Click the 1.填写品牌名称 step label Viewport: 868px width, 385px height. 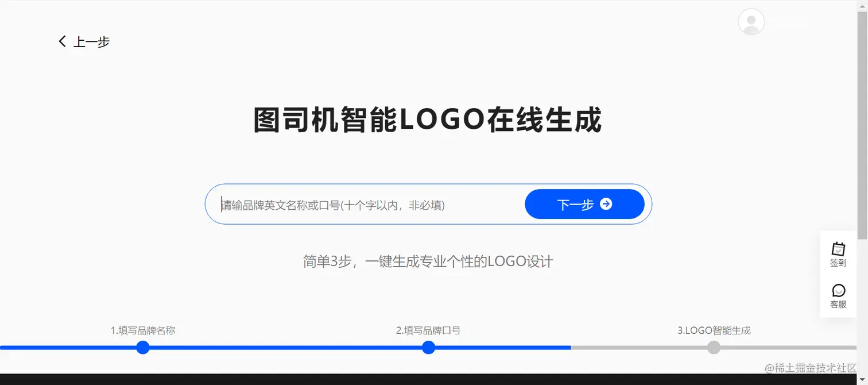[143, 330]
